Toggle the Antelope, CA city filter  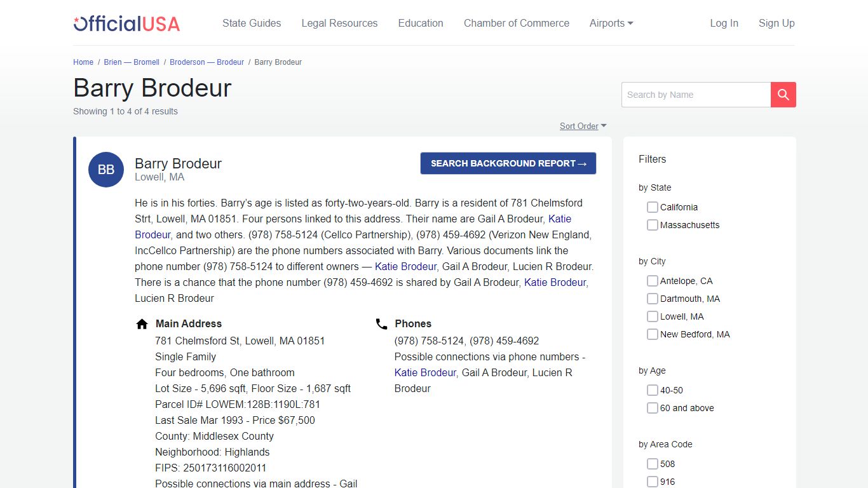coord(652,281)
